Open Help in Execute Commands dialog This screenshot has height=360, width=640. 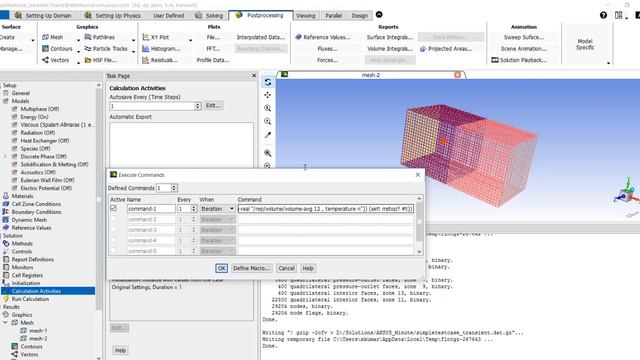pyautogui.click(x=308, y=268)
